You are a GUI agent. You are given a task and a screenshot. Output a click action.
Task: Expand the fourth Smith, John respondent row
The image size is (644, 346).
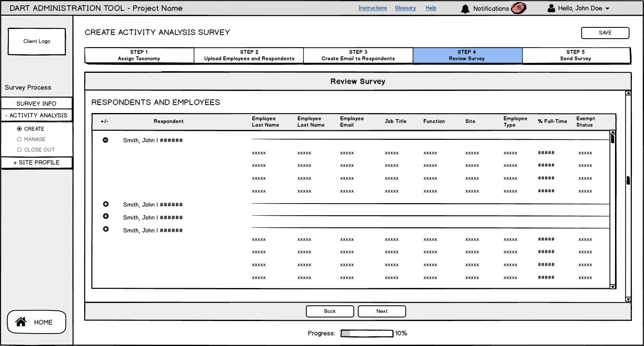(x=106, y=229)
